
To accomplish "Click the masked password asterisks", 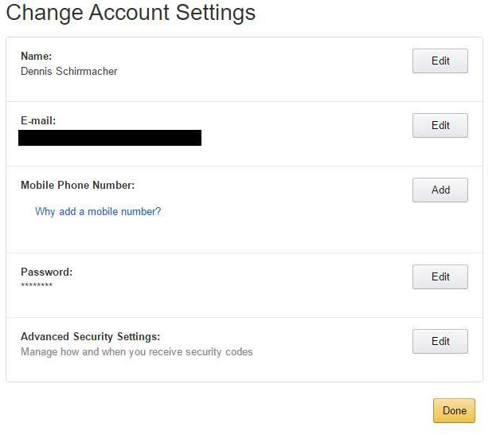I will [37, 285].
